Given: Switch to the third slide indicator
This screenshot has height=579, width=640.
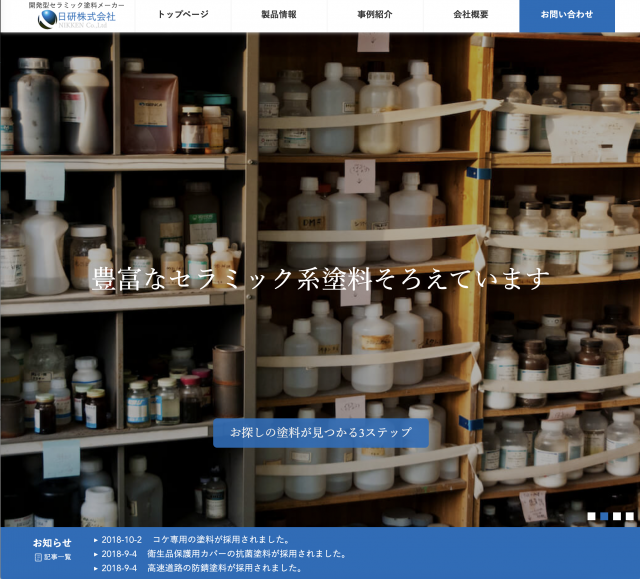Looking at the screenshot, I should pyautogui.click(x=616, y=516).
